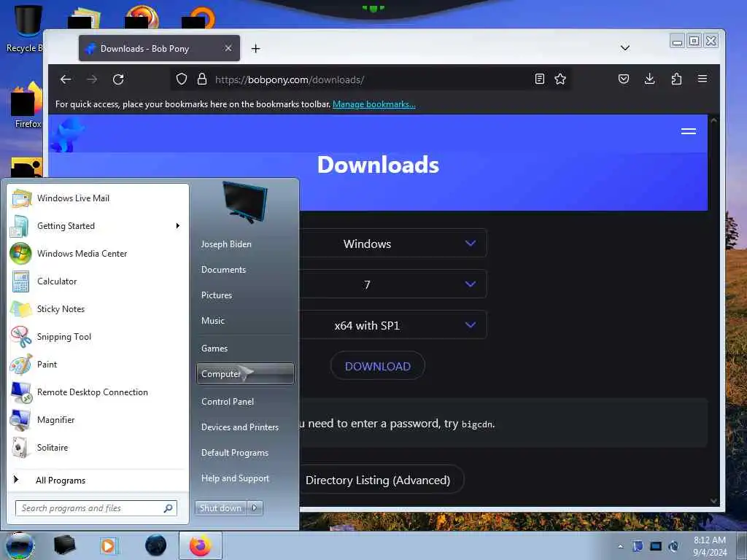Open the Bob Pony site hamburger menu
Image resolution: width=747 pixels, height=560 pixels.
point(689,131)
